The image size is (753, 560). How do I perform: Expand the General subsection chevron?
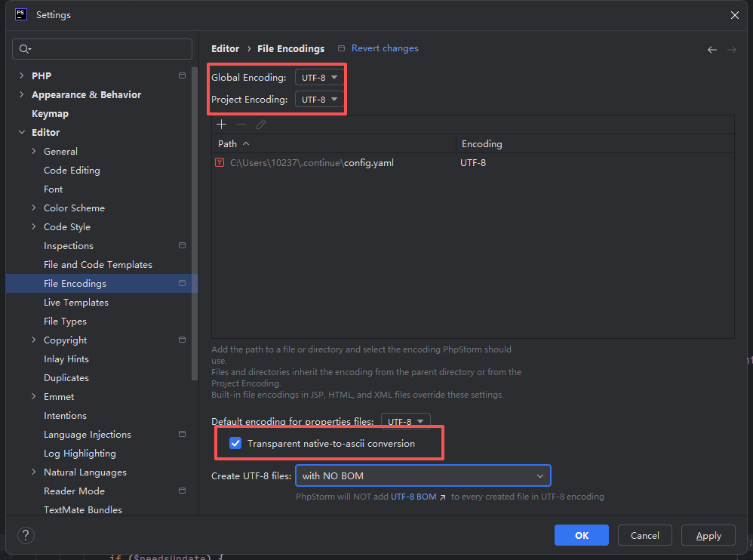pyautogui.click(x=34, y=151)
